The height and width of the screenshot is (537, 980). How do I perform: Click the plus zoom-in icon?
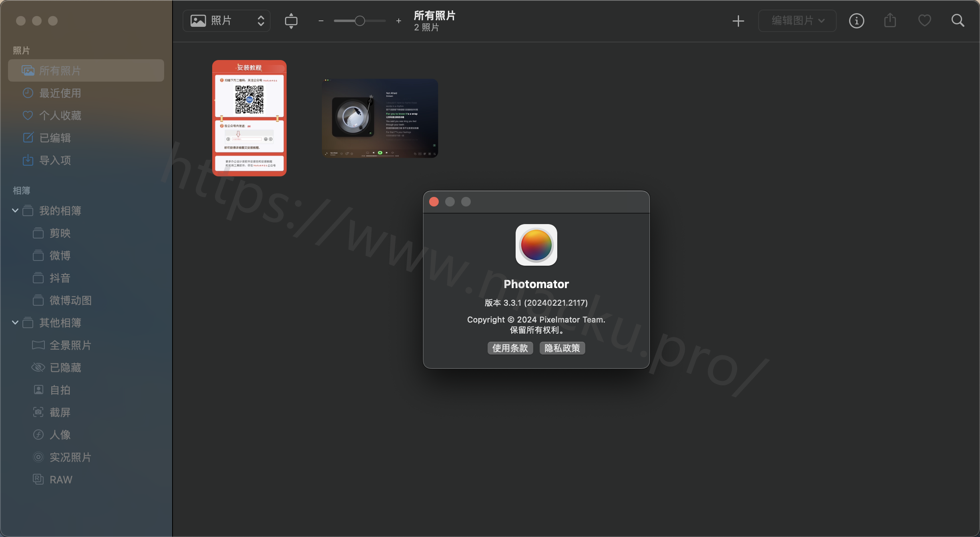pyautogui.click(x=398, y=21)
